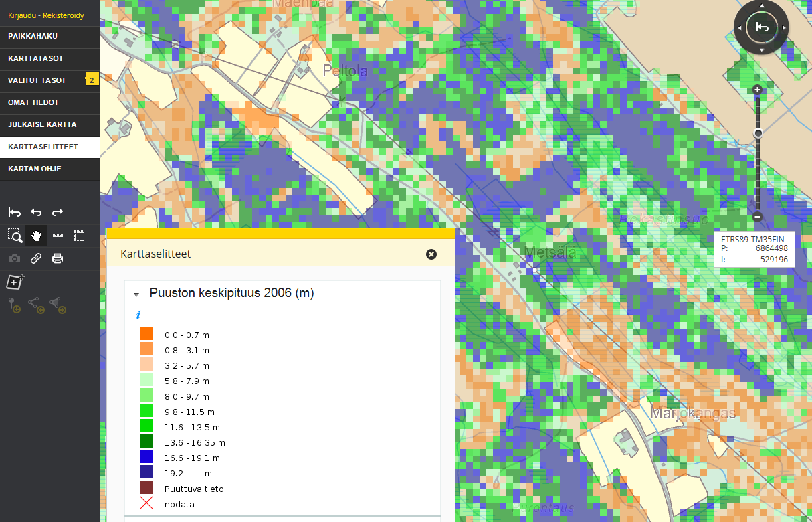Click the Puuttuva tieto maroon swatch
This screenshot has height=522, width=812.
click(146, 487)
